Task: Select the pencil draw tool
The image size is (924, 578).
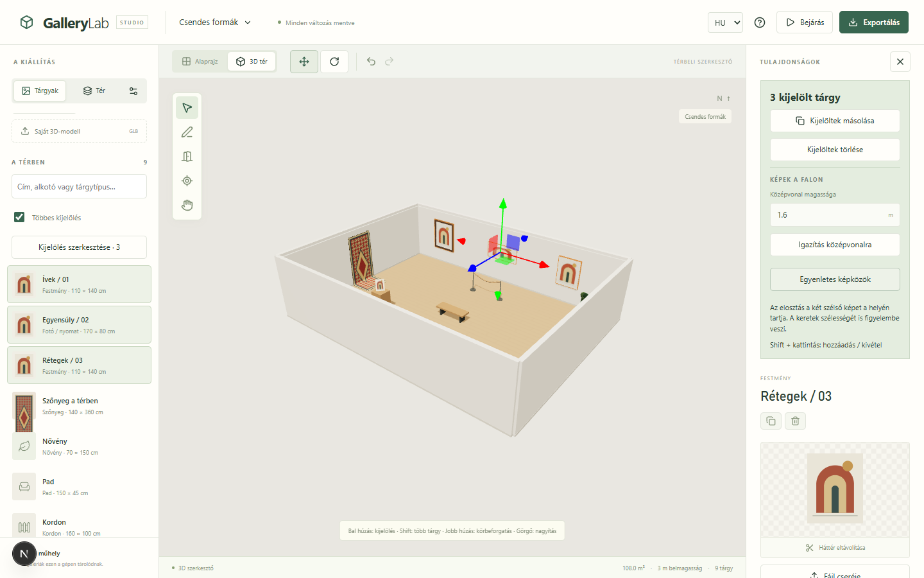Action: tap(187, 132)
